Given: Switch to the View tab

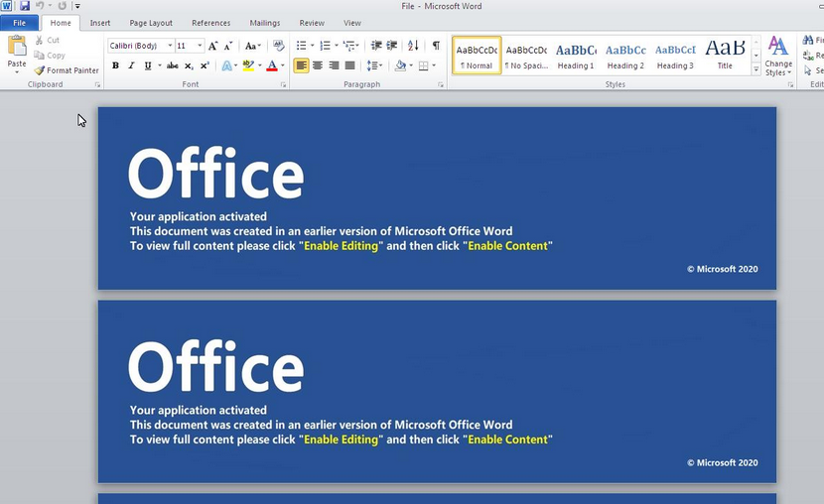Looking at the screenshot, I should click(352, 23).
